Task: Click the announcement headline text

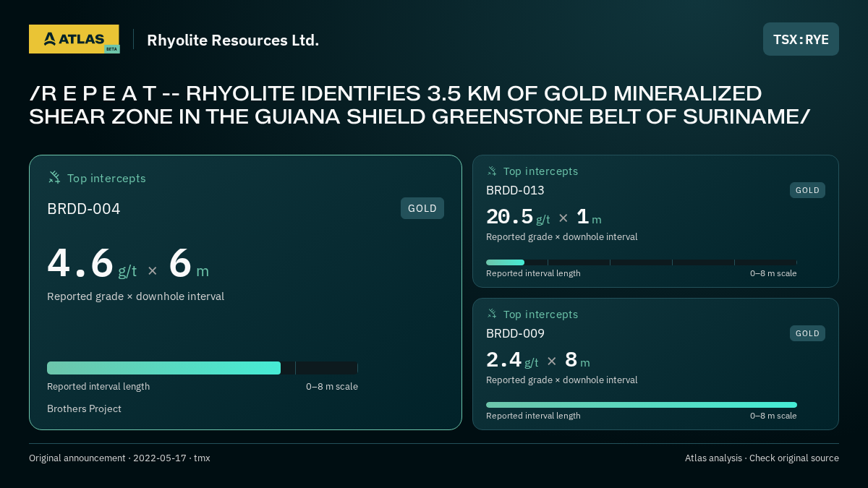Action: click(420, 105)
